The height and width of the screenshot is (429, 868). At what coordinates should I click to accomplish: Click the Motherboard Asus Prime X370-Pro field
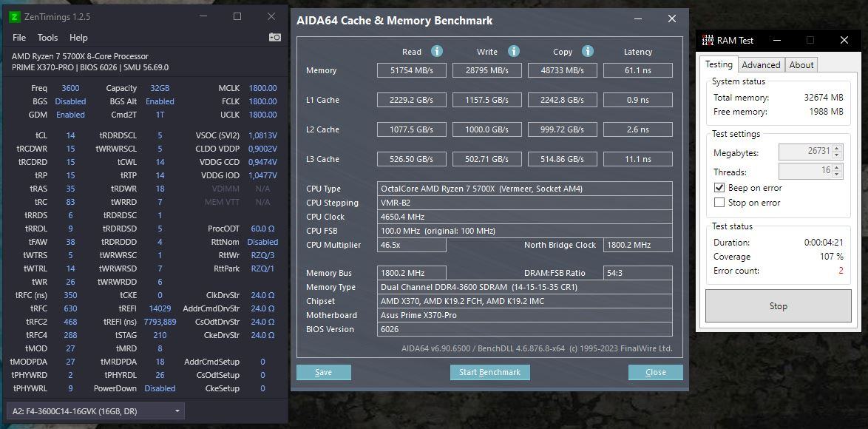pyautogui.click(x=525, y=315)
